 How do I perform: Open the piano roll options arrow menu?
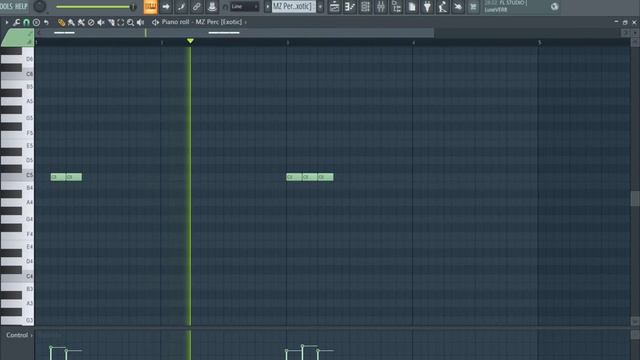coord(7,22)
